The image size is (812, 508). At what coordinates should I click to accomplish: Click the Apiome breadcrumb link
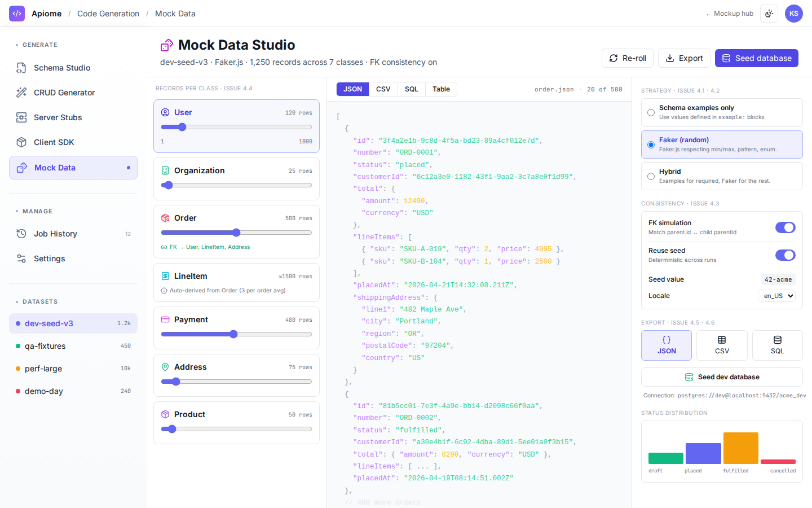pyautogui.click(x=46, y=14)
